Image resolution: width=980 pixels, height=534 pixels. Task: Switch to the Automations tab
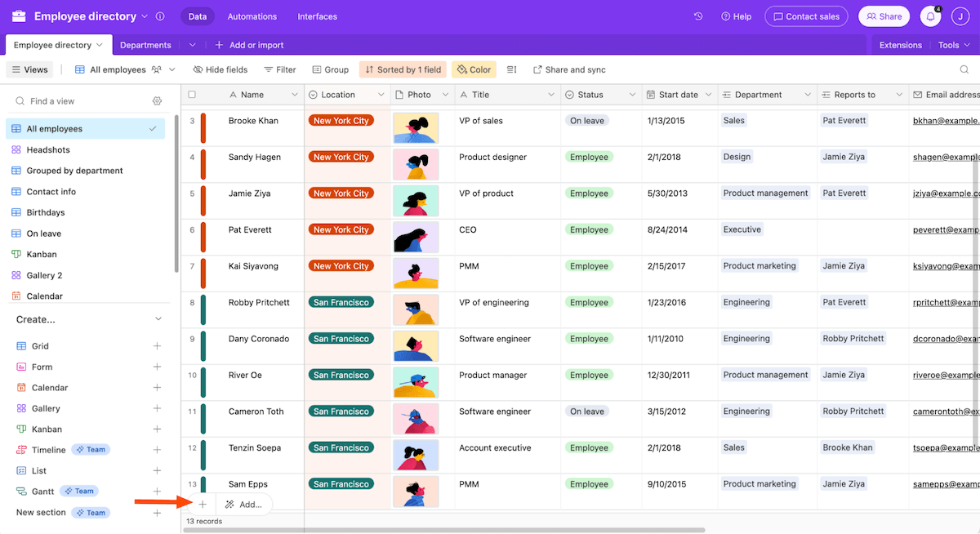point(252,16)
